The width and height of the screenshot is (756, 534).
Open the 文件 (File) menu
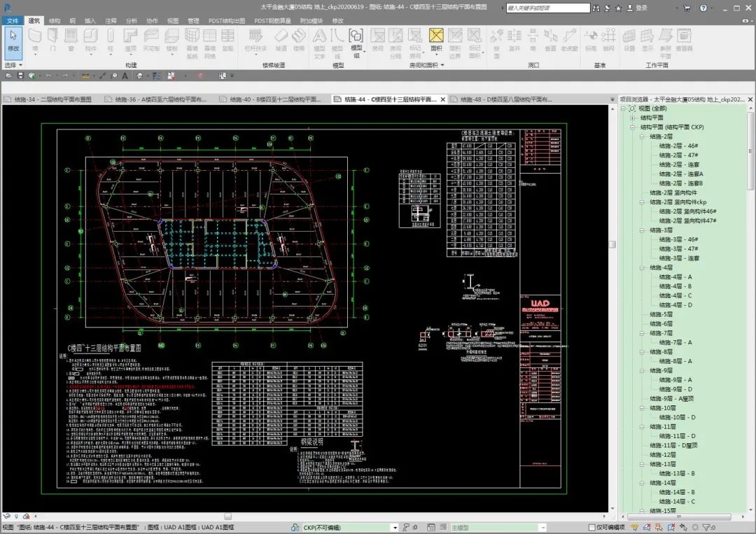tap(13, 21)
